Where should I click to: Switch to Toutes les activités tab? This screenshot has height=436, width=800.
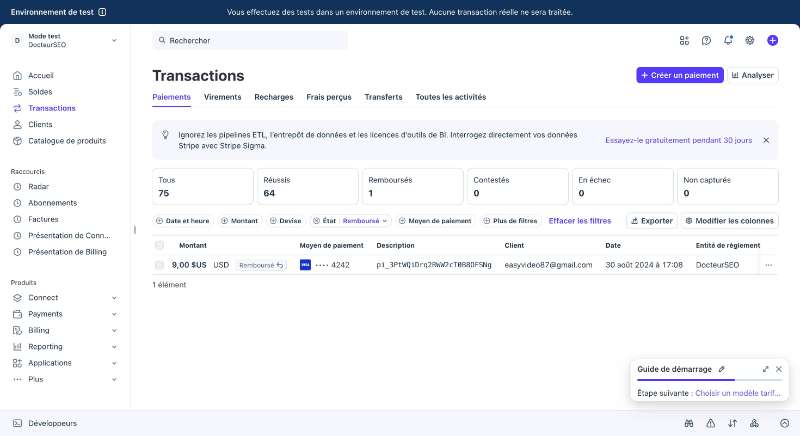pyautogui.click(x=451, y=97)
